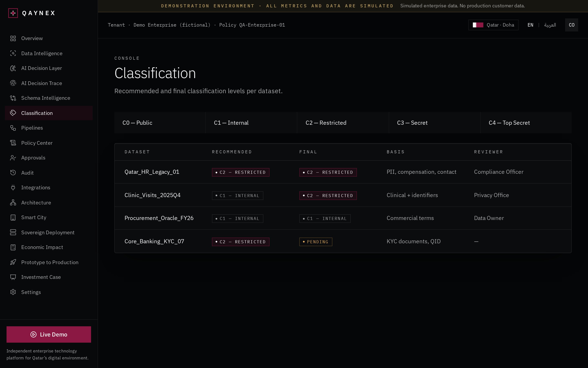
Task: Click the Qatar flag icon
Action: tap(478, 25)
